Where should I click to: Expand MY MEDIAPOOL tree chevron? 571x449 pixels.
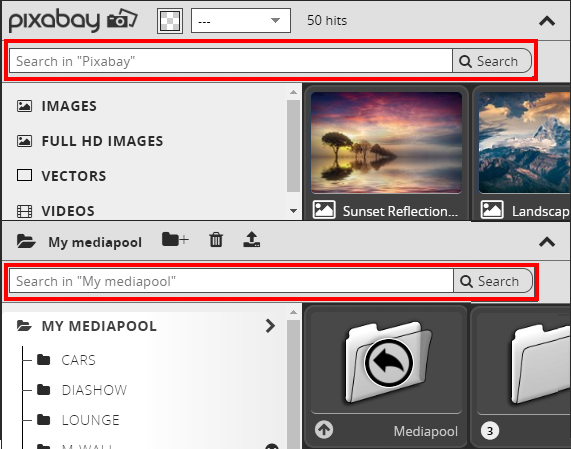[270, 326]
